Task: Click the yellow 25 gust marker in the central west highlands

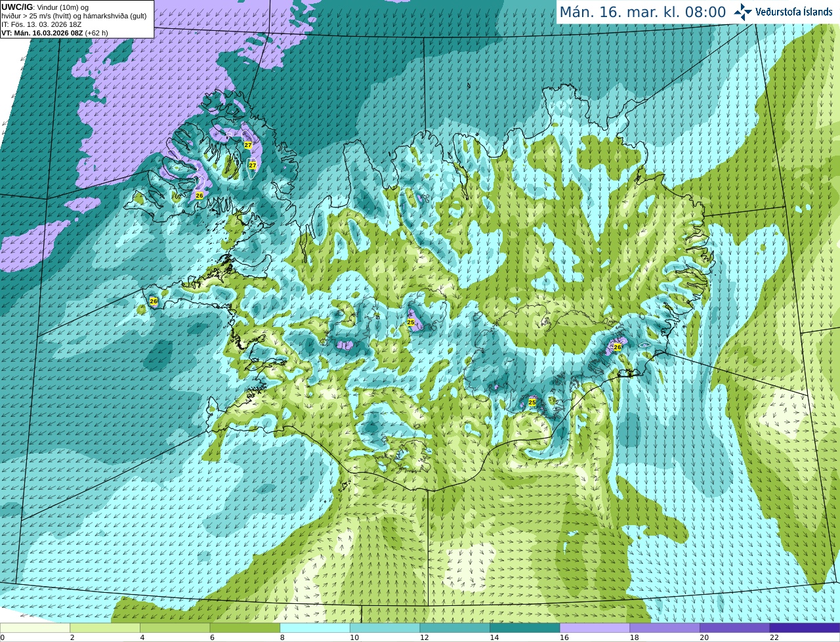Action: pos(411,322)
